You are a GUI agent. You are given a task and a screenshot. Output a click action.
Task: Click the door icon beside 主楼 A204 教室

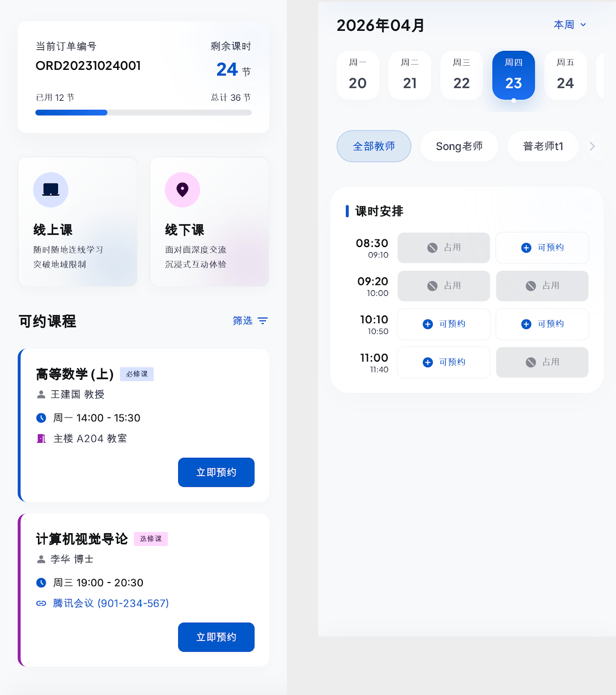point(41,439)
